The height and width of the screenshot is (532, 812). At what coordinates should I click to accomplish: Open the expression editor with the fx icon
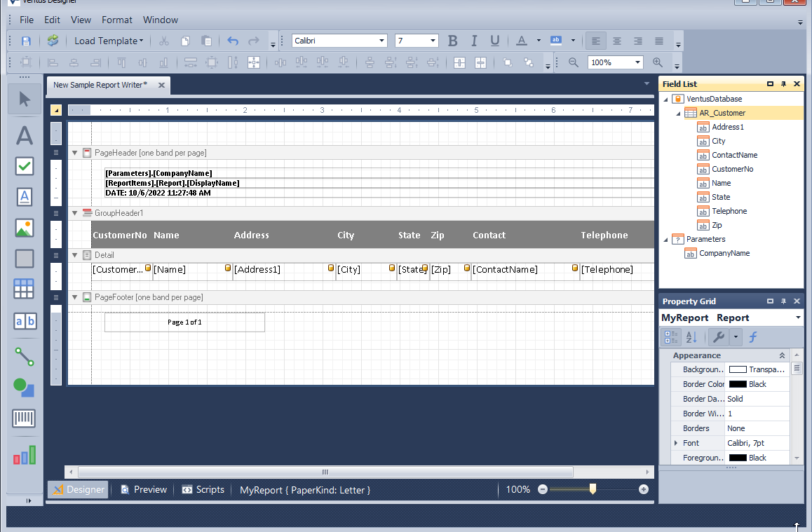(752, 336)
